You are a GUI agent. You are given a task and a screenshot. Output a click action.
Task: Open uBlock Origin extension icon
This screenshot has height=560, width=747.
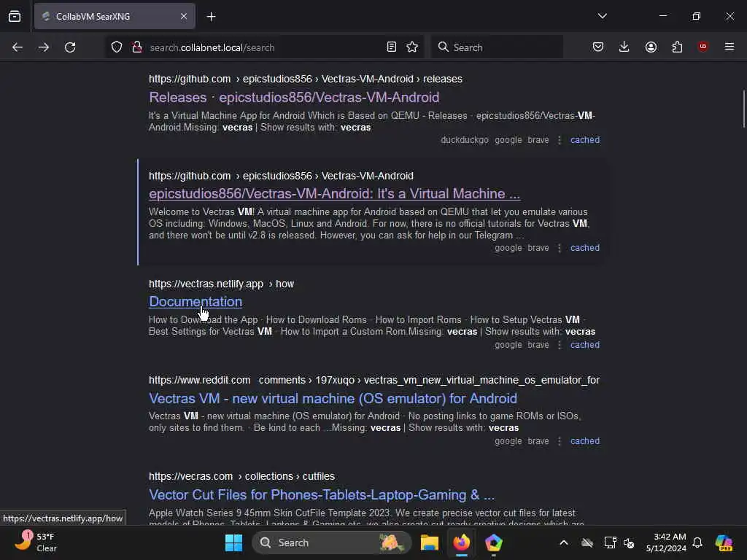pyautogui.click(x=703, y=47)
